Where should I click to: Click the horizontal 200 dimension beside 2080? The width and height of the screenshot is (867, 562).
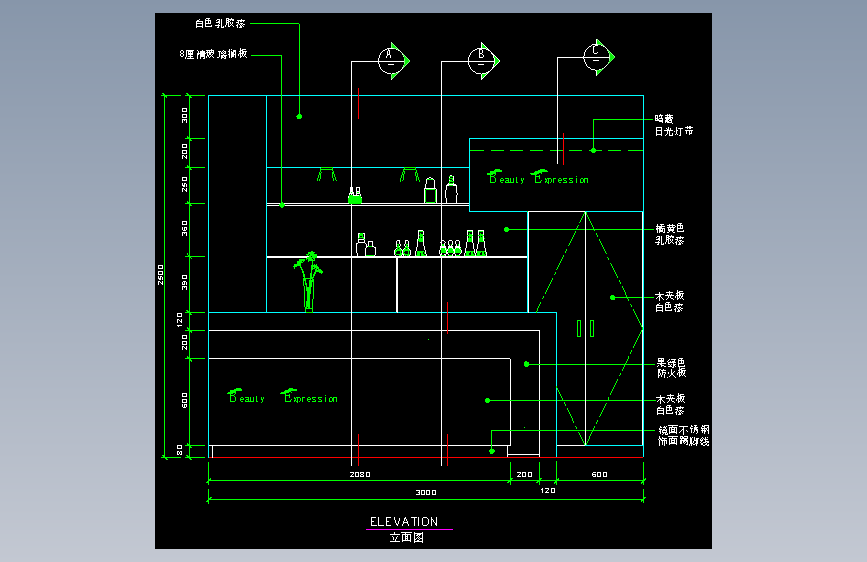tap(524, 475)
